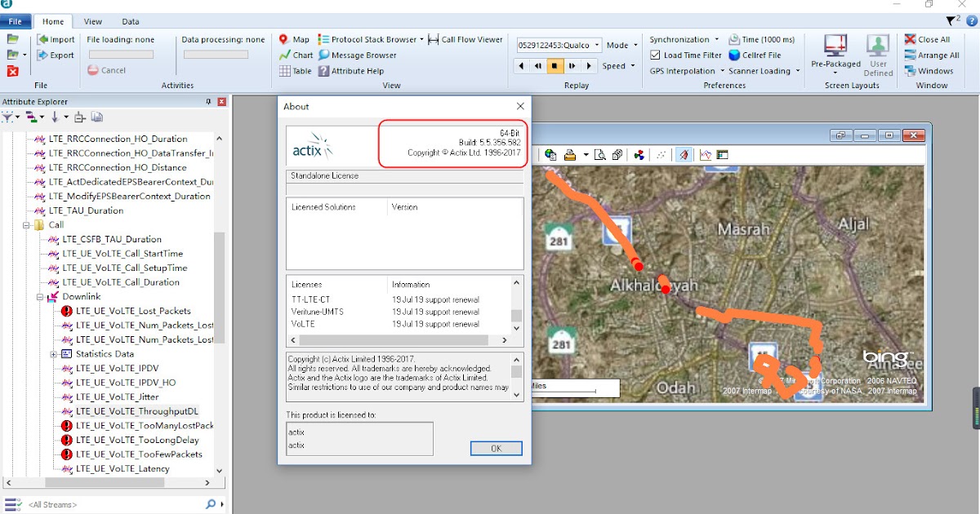Click Arrange All windows
The height and width of the screenshot is (514, 980).
932,55
